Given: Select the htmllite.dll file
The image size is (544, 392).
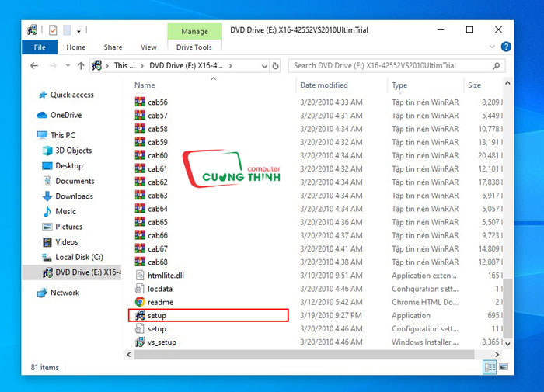Looking at the screenshot, I should pos(159,276).
